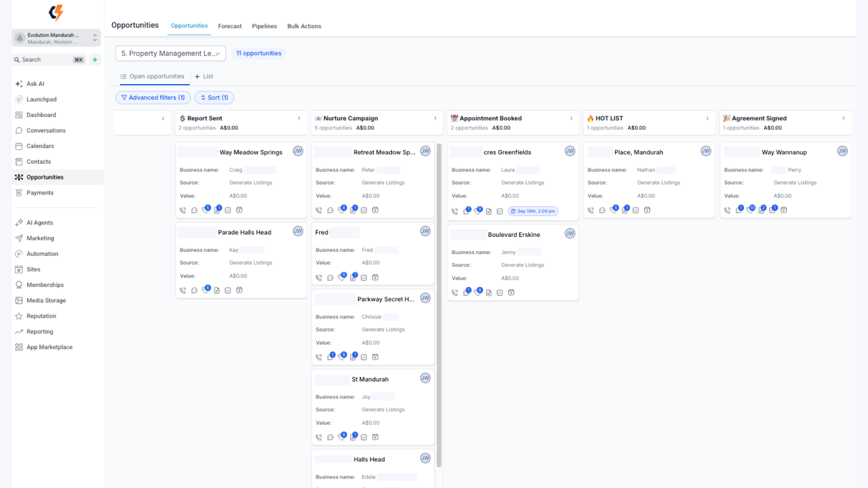
Task: Click the Sort (1) button
Action: (x=214, y=98)
